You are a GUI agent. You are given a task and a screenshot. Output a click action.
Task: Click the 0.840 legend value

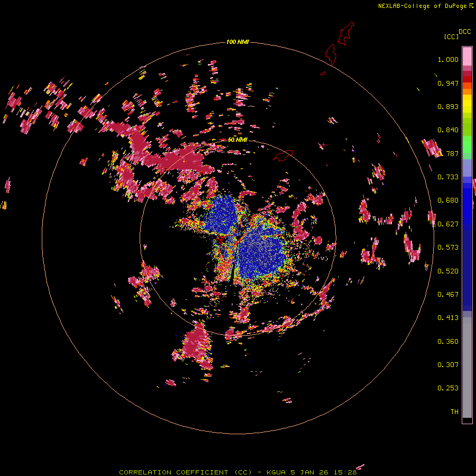coord(448,130)
